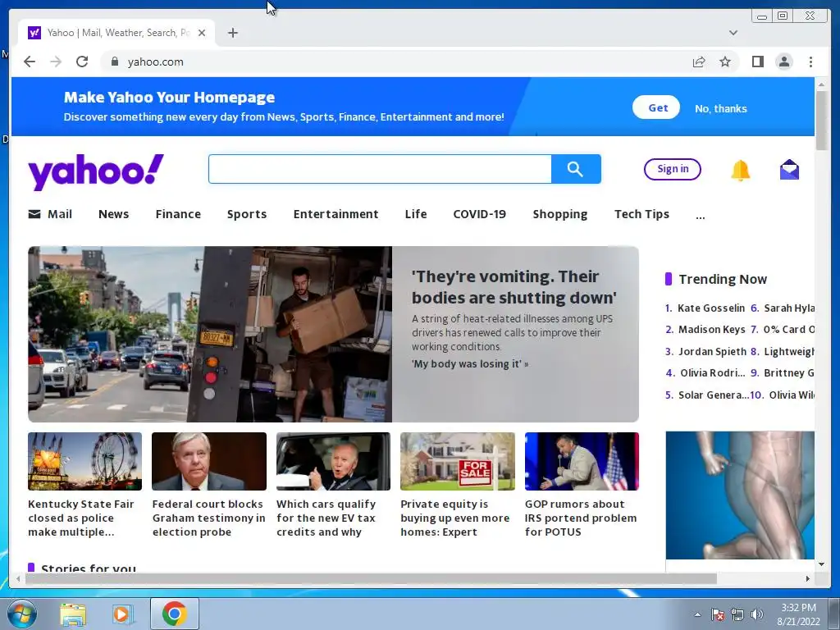Click Get on the homepage banner
Viewport: 840px width, 630px height.
click(x=656, y=107)
